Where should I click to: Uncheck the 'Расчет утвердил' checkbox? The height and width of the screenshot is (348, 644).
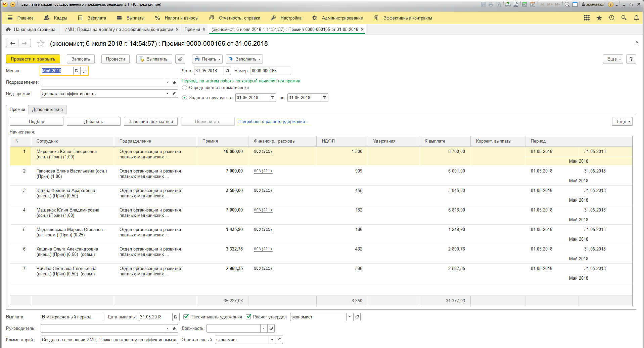point(248,317)
